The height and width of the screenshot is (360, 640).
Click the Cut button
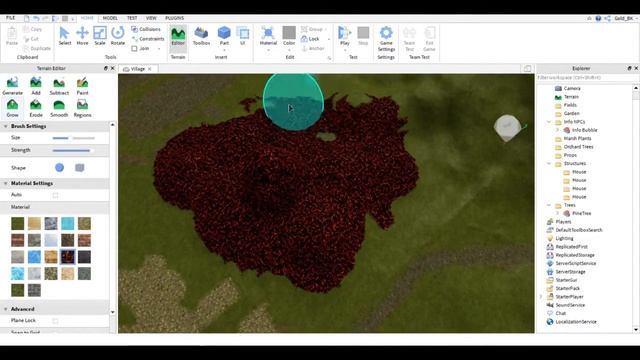(31, 39)
